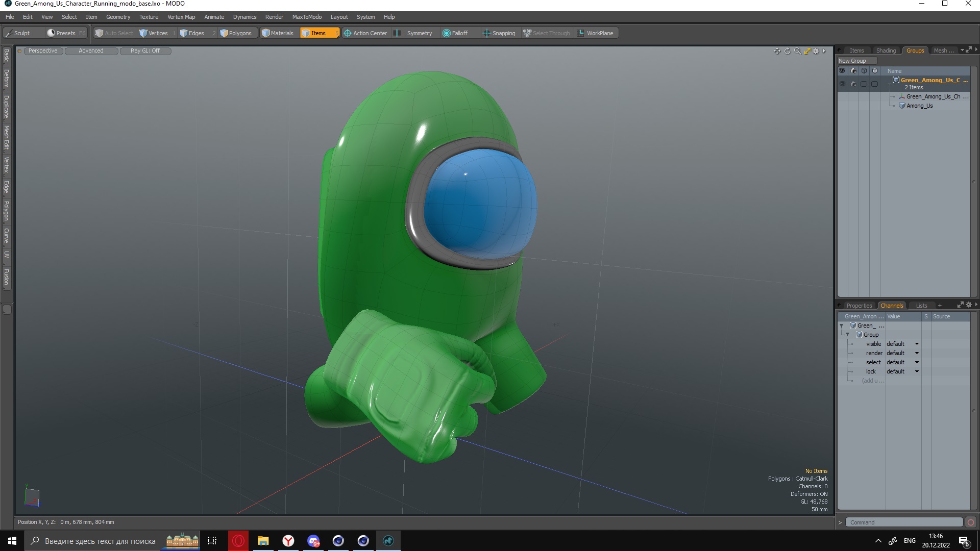
Task: Toggle render camera for Green_Among_Us_C group
Action: (x=853, y=84)
